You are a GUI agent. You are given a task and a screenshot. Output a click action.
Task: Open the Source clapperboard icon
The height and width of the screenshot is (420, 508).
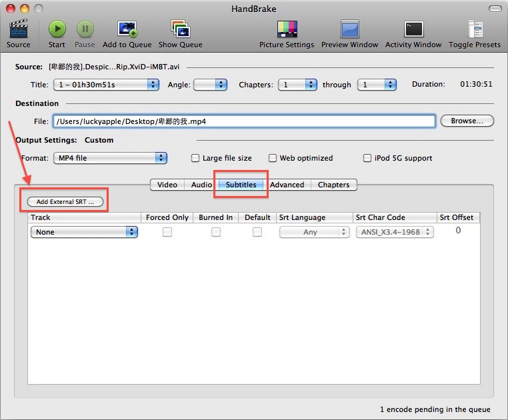point(19,29)
